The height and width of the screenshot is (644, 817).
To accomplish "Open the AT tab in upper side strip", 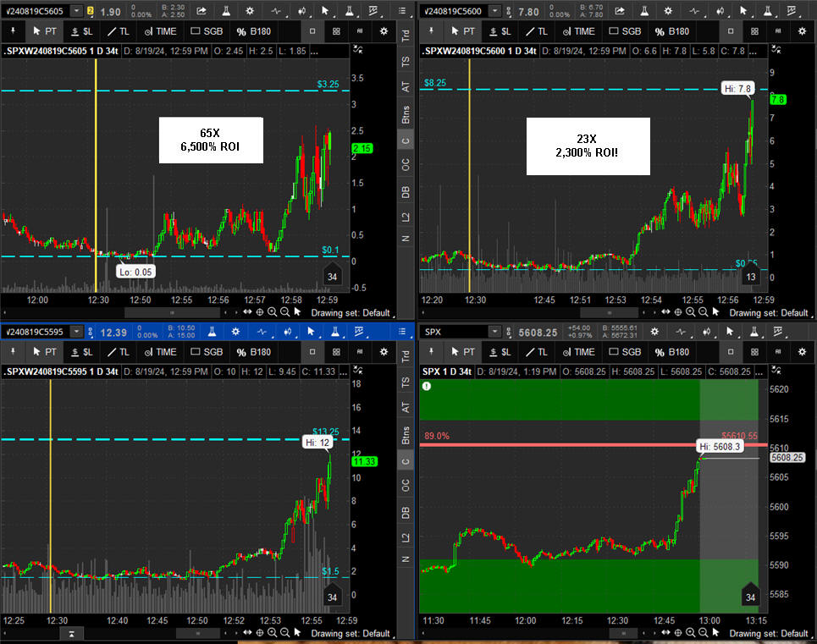I will (406, 85).
